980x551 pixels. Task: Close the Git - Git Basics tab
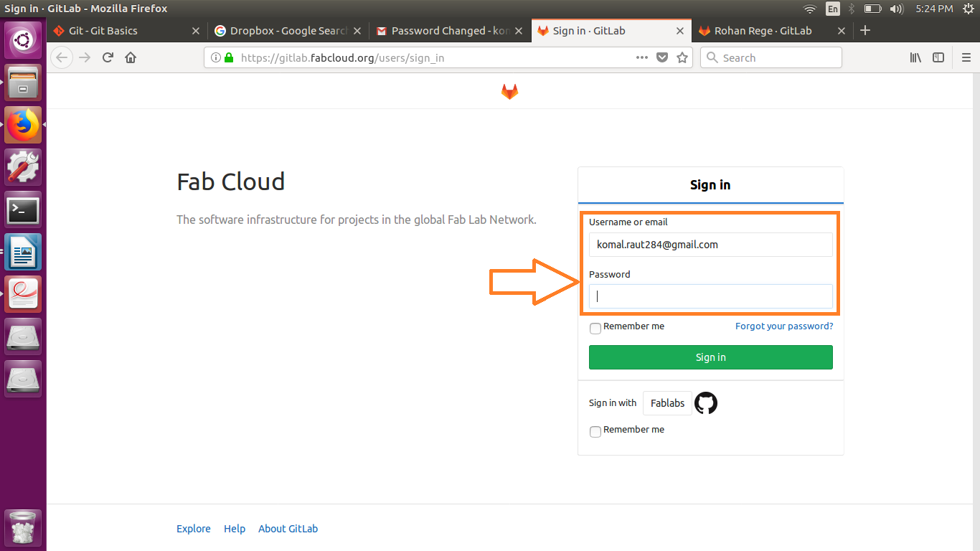196,31
